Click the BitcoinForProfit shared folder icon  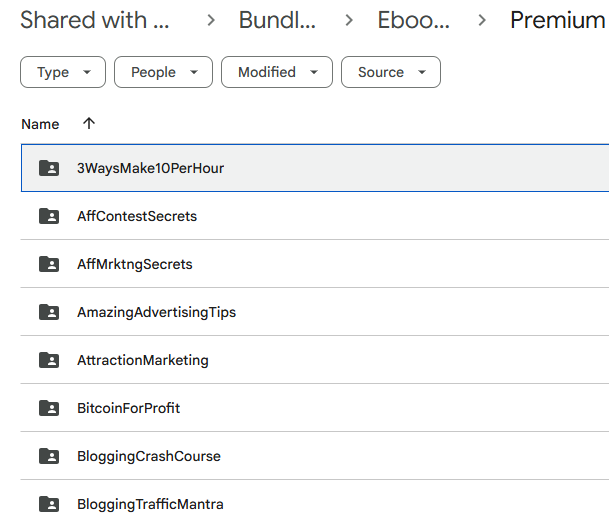coord(48,408)
